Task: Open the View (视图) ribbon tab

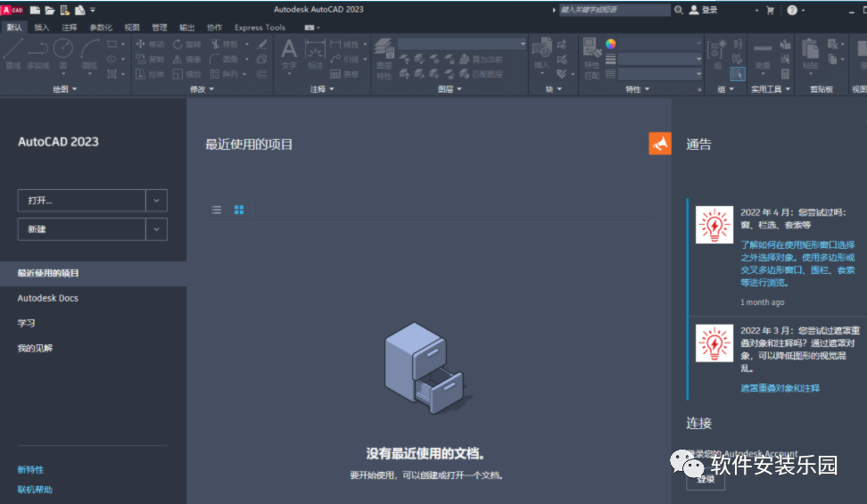Action: point(132,27)
